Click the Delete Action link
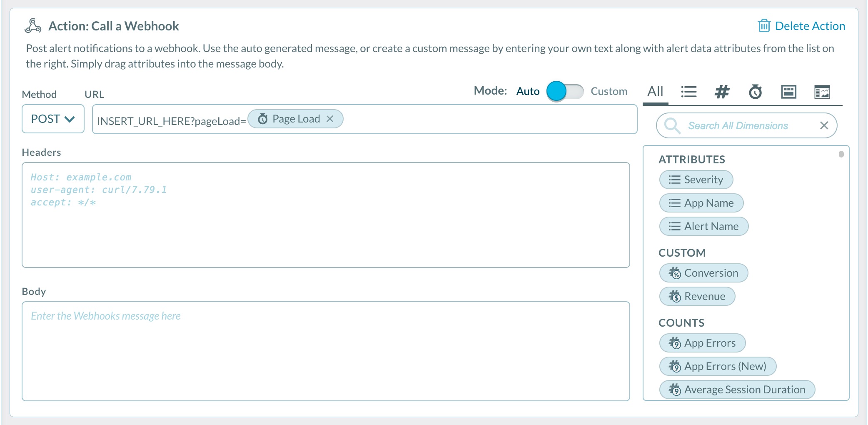The image size is (868, 425). point(810,26)
